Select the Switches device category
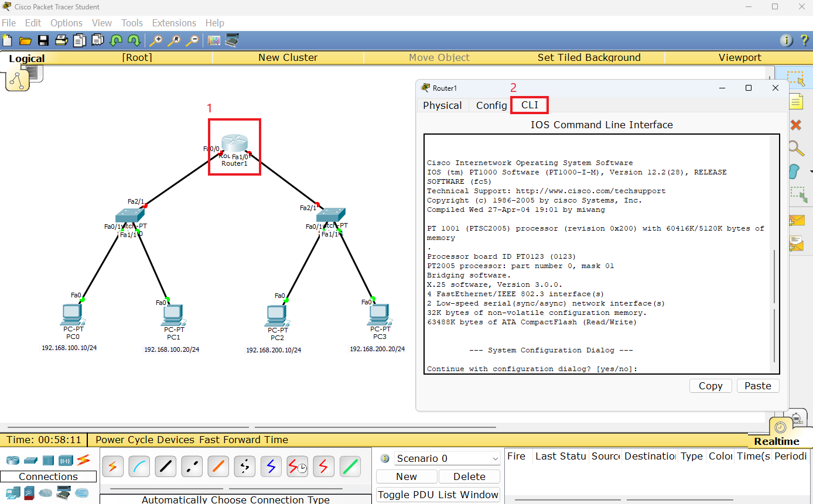This screenshot has height=504, width=813. pos(31,460)
